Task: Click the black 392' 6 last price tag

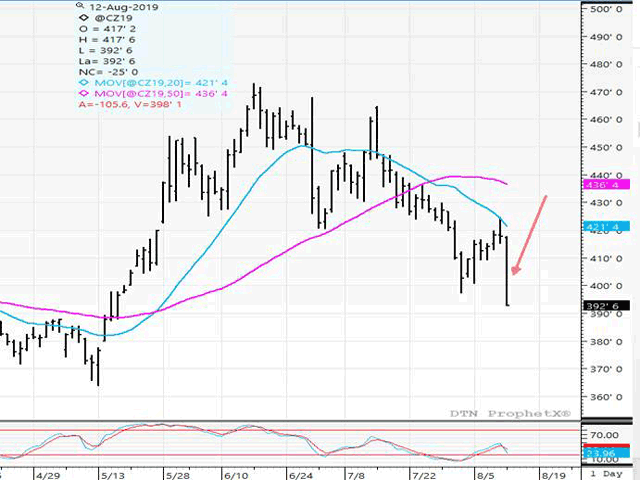Action: point(606,306)
